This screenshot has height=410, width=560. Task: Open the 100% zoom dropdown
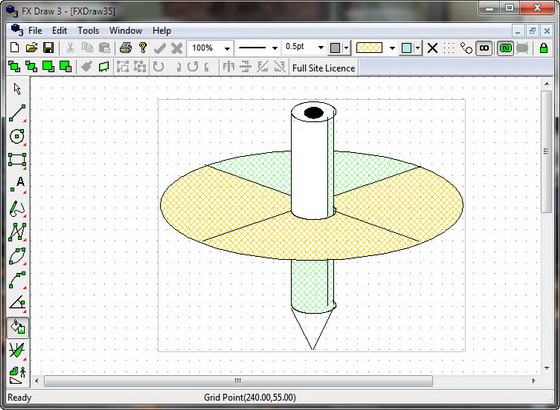227,48
